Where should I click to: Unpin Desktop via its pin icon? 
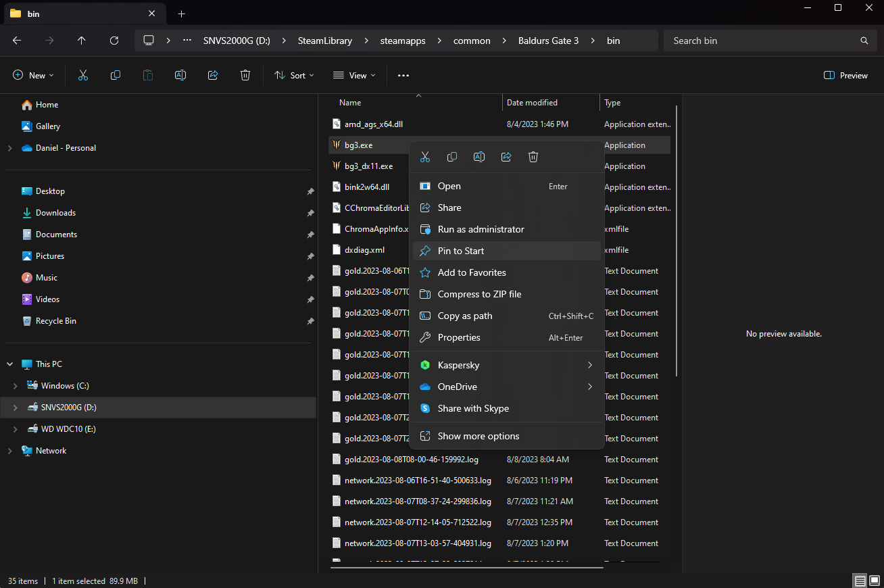click(x=310, y=191)
